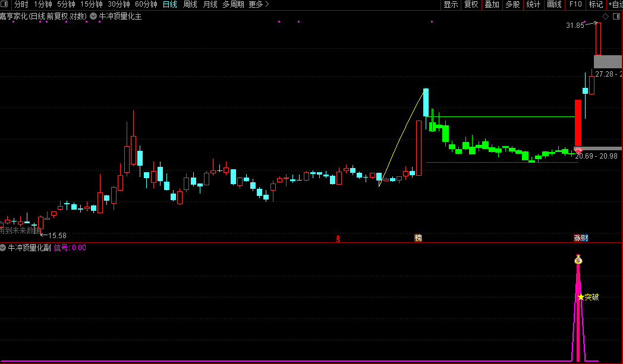Click the magenta signal spike in sub-chart
The image size is (623, 364).
(x=578, y=312)
